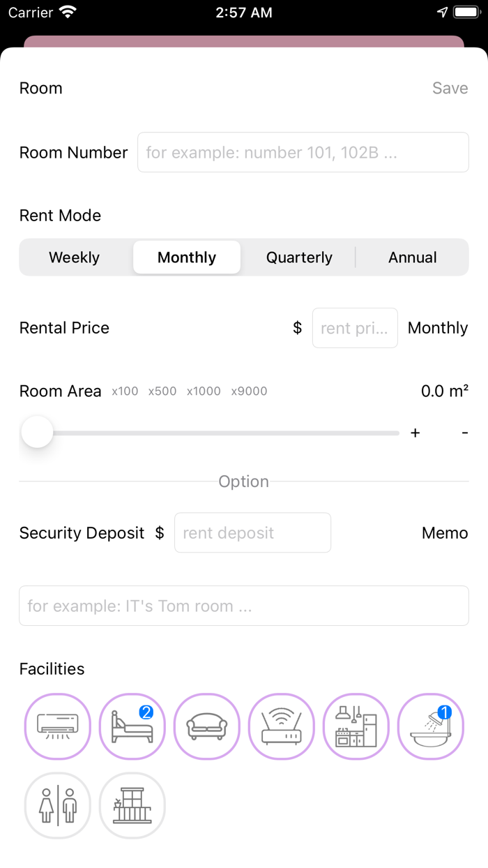Click the Room Number input field
Image resolution: width=488 pixels, height=868 pixels.
pyautogui.click(x=303, y=152)
